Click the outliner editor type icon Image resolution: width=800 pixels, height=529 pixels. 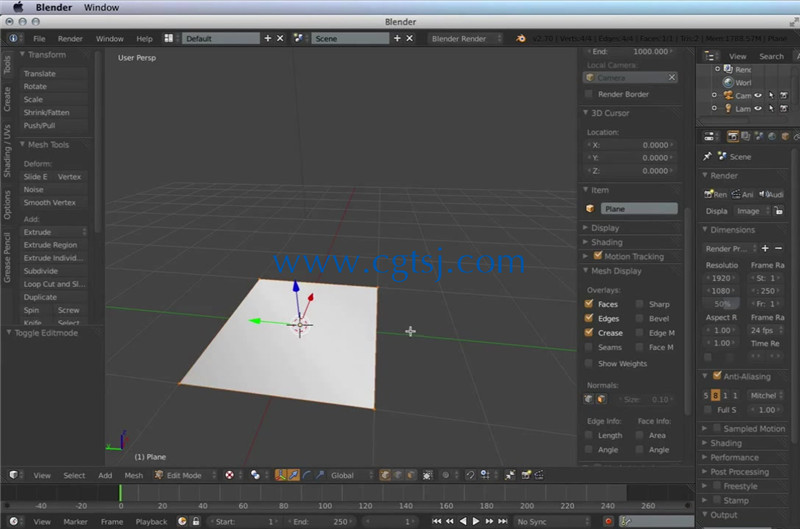(x=710, y=56)
